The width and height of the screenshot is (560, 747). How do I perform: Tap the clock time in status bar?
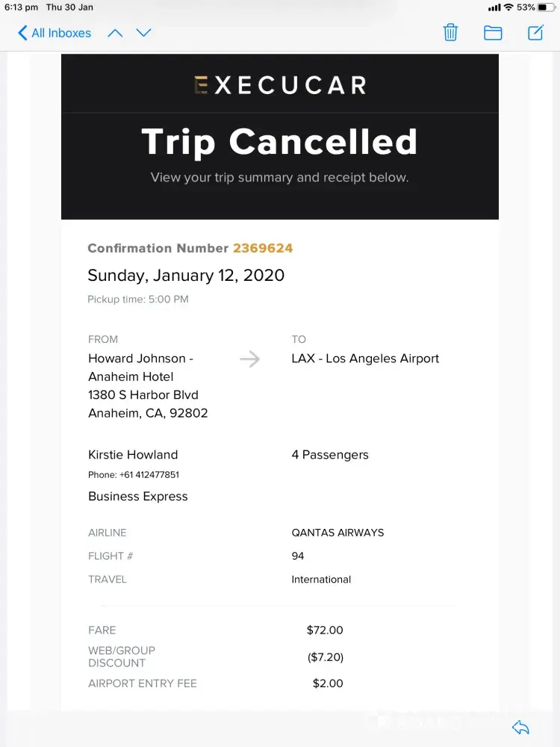(x=21, y=7)
